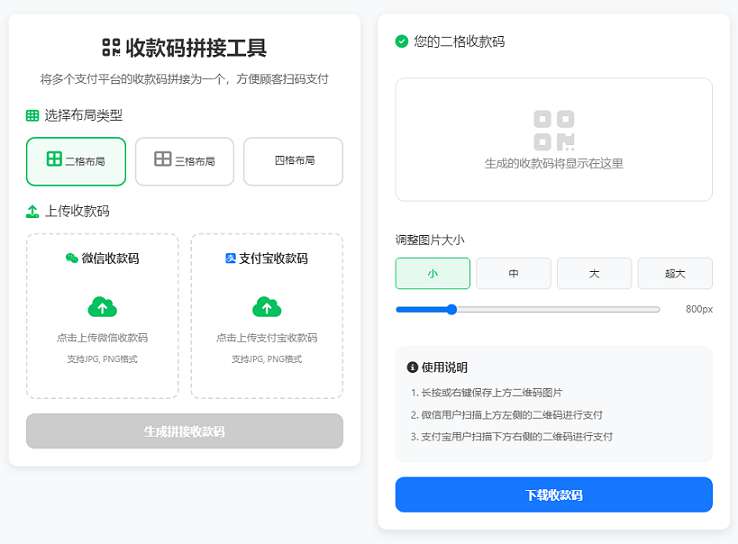This screenshot has width=738, height=544.
Task: Click the blue 下载收款码 button
Action: pyautogui.click(x=553, y=495)
